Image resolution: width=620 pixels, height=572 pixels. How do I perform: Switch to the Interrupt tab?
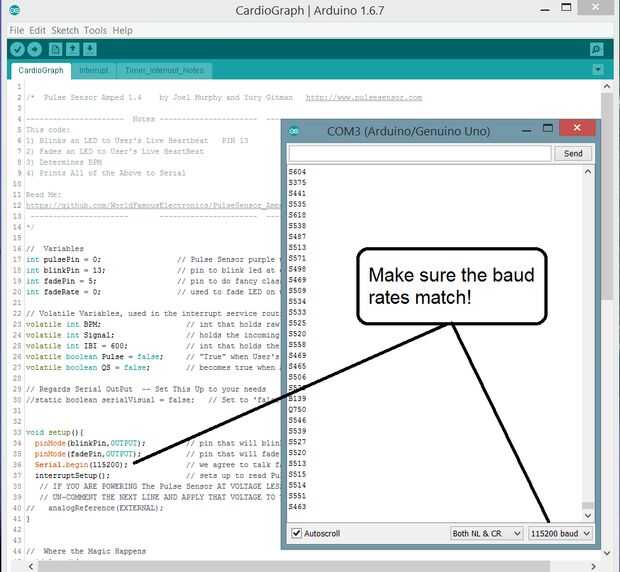[x=94, y=70]
